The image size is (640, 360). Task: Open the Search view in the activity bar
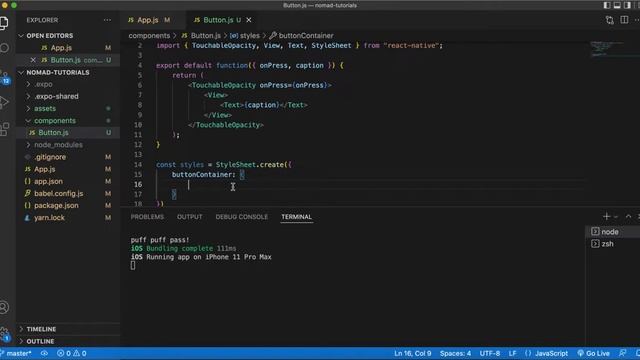coord(4,48)
